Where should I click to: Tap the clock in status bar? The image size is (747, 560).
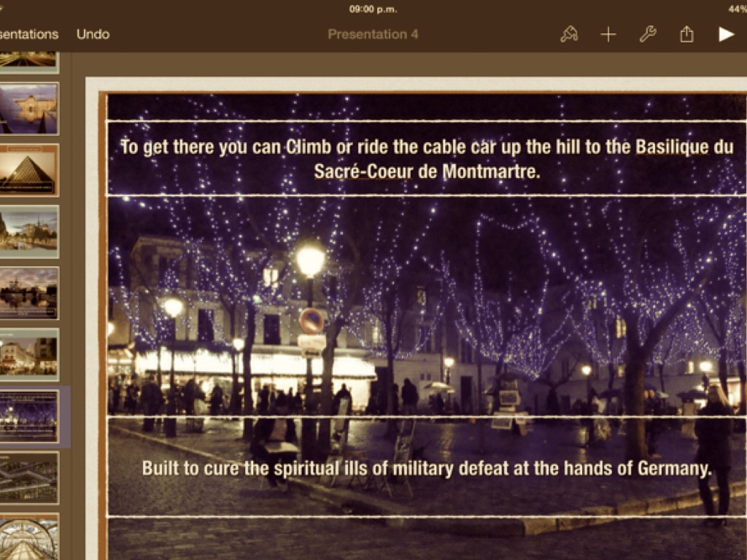tap(373, 9)
